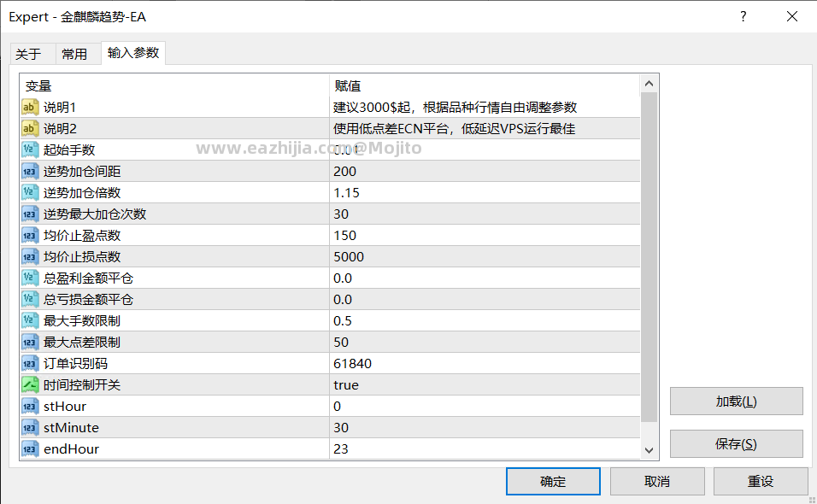Image resolution: width=817 pixels, height=504 pixels.
Task: Select the stMinute variable name
Action: (72, 427)
